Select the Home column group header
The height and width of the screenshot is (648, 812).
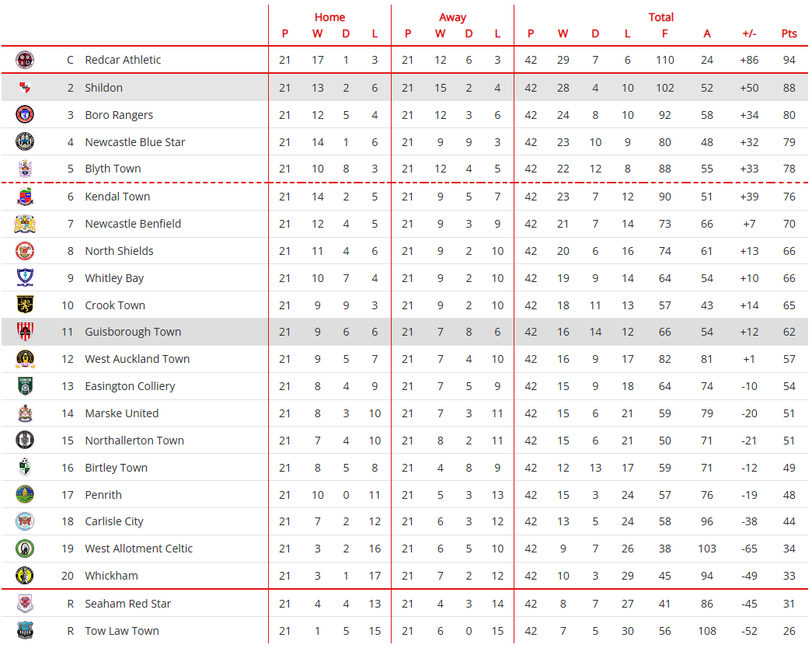tap(329, 17)
